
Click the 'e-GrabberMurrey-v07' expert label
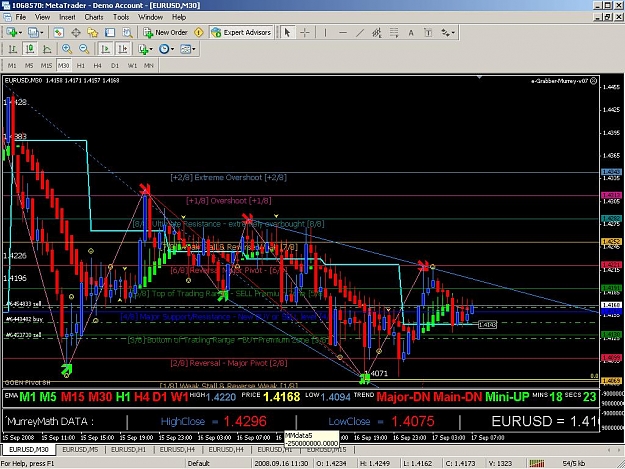coord(560,81)
